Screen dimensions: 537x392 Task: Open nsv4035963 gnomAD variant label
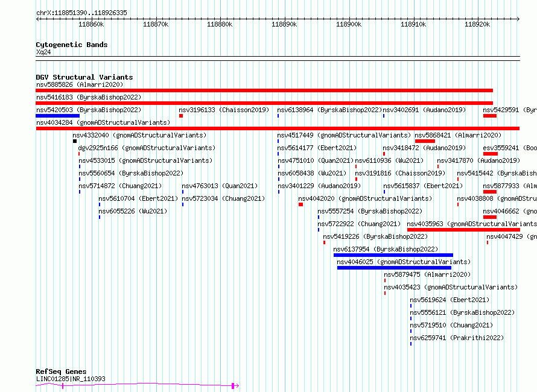pos(472,224)
